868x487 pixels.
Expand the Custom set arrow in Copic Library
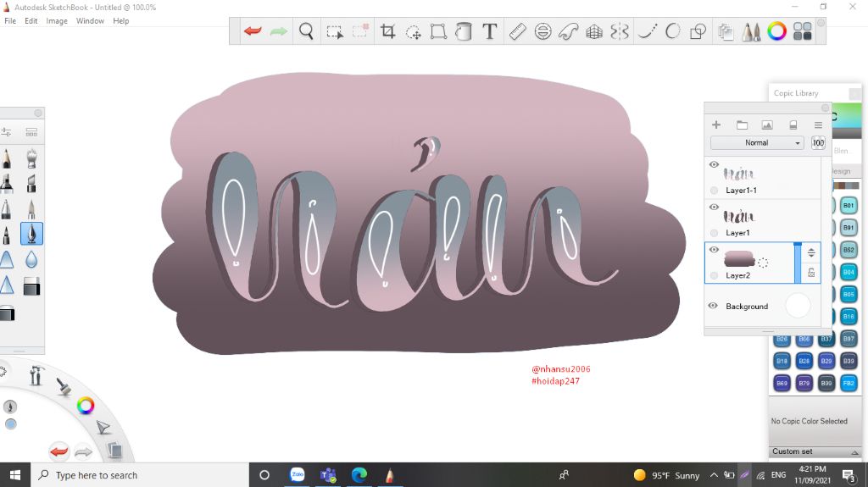pos(854,452)
